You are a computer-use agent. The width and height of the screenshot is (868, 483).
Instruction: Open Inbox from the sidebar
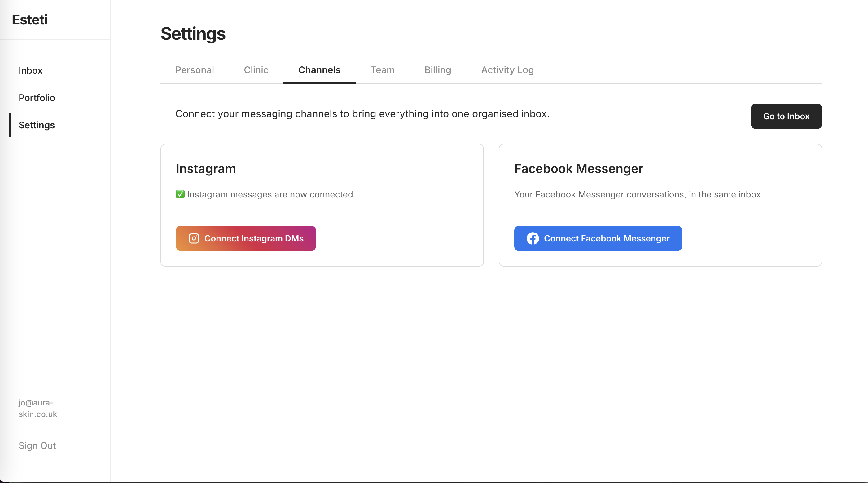[x=30, y=70]
